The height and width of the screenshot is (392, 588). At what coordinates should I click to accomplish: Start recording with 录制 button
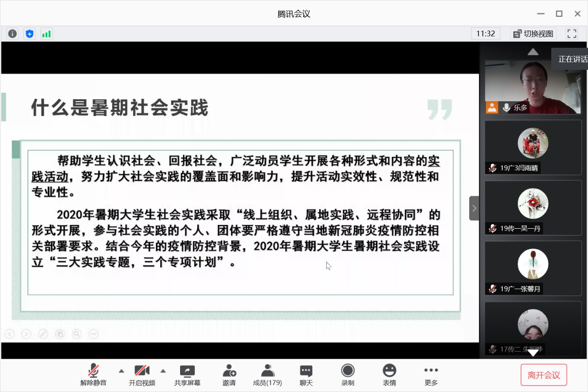pos(348,375)
